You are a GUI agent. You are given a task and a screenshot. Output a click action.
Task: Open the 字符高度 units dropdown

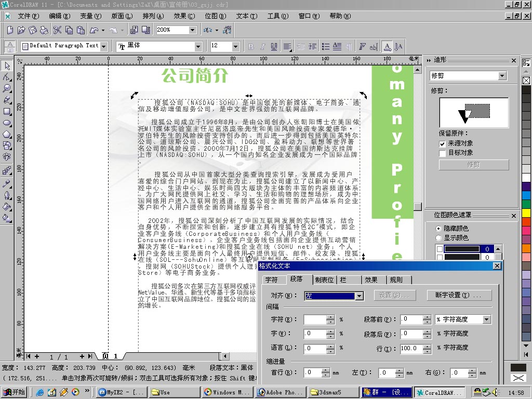point(486,320)
